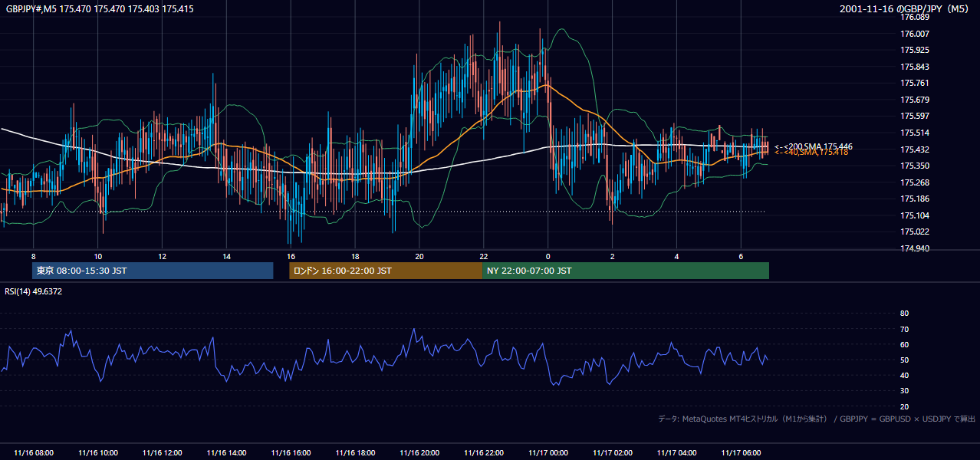The image size is (980, 460).
Task: Click the 175.104 price axis label
Action: tap(915, 215)
